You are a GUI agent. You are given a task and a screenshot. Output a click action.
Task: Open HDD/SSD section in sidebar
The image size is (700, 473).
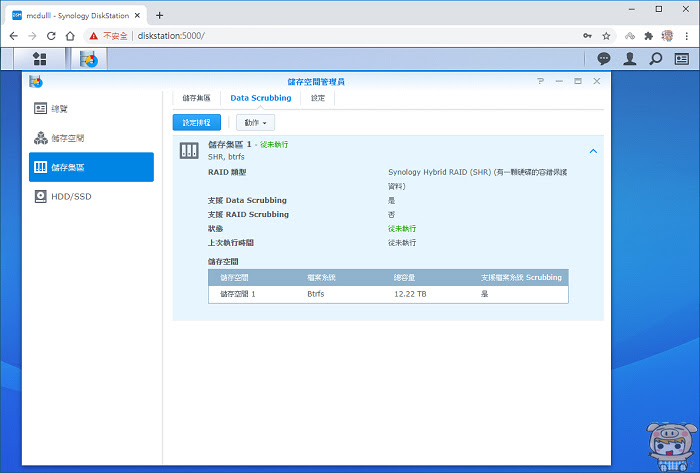click(92, 196)
